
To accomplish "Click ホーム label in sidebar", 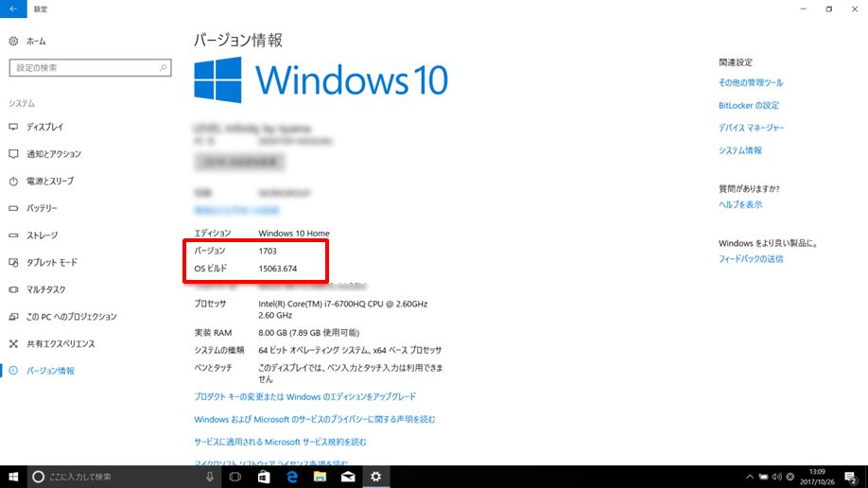I will (36, 41).
